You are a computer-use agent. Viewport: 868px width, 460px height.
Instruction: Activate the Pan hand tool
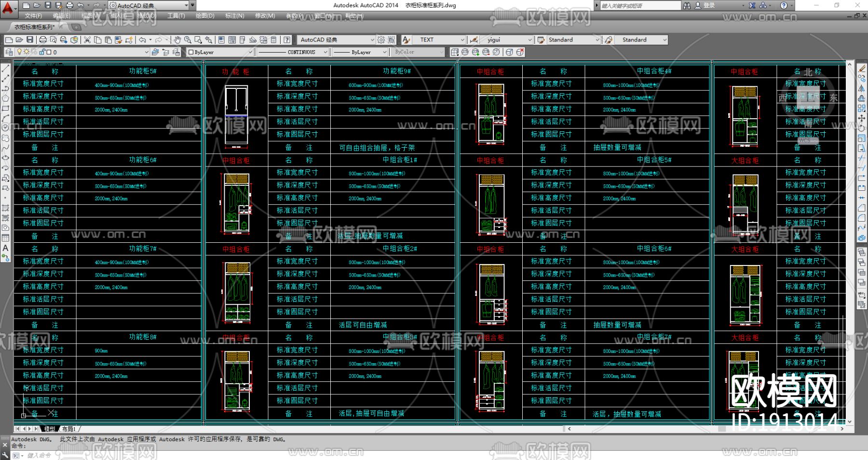[177, 40]
